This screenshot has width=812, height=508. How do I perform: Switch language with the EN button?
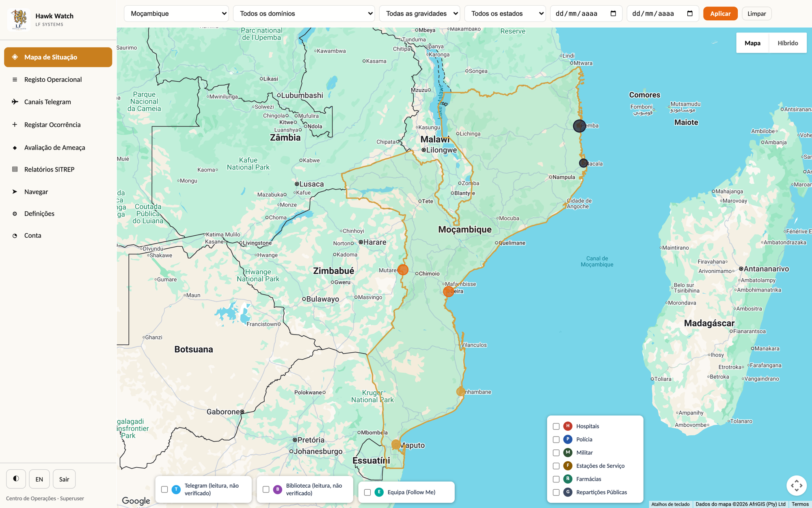point(39,479)
